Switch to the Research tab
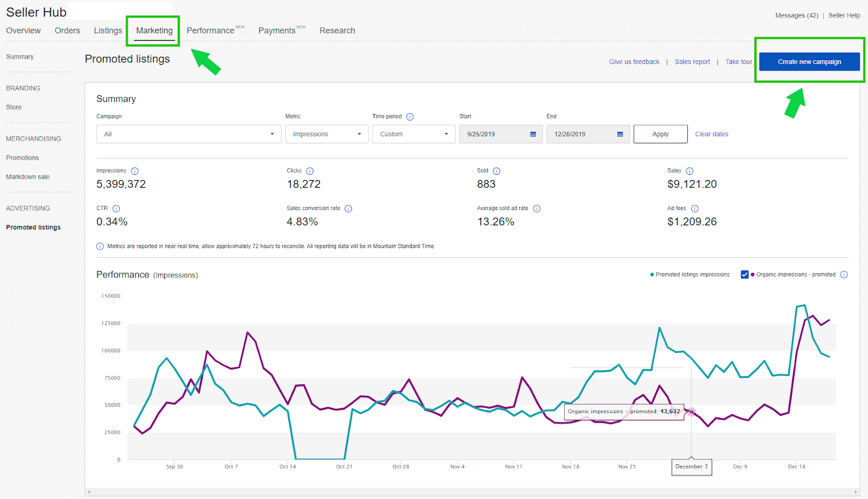This screenshot has height=499, width=868. pos(337,30)
